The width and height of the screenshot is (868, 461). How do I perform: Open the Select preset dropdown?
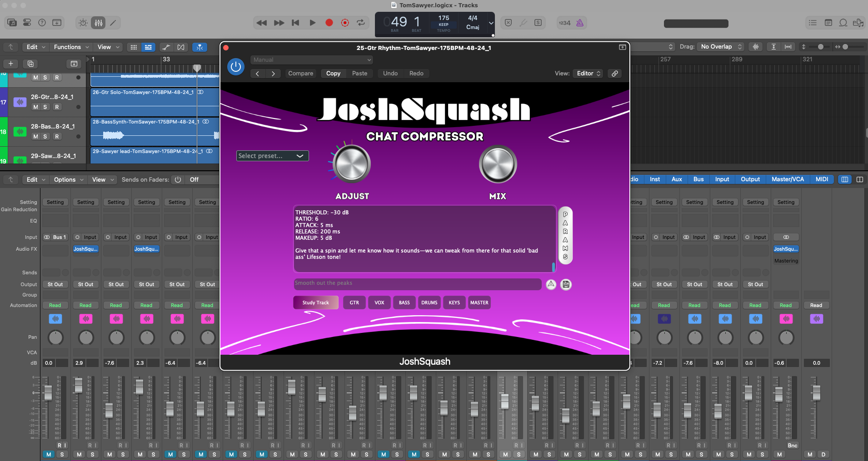pyautogui.click(x=272, y=156)
